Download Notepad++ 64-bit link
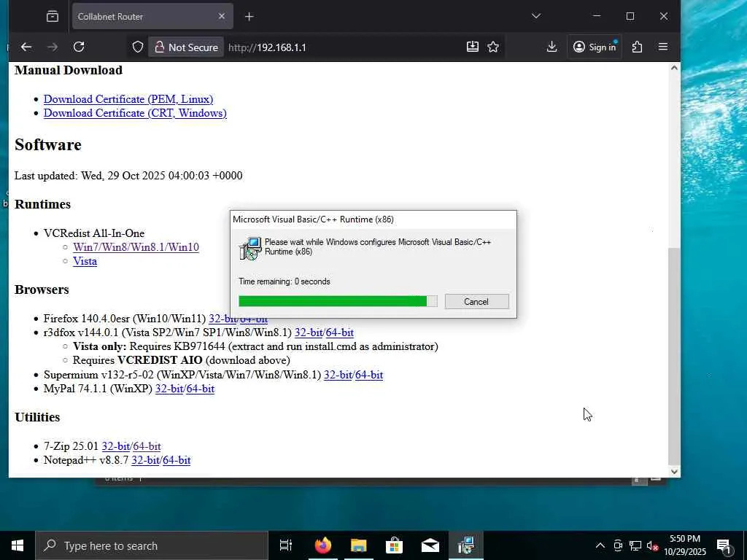747x560 pixels. 177,460
